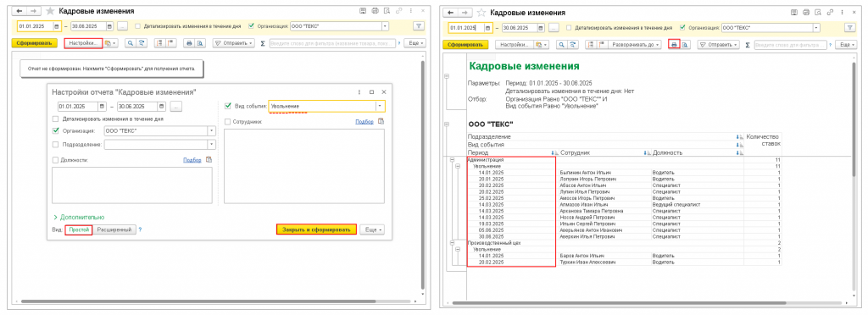868x315 pixels.
Task: Open Настройки... in the left window toolbar
Action: point(83,42)
